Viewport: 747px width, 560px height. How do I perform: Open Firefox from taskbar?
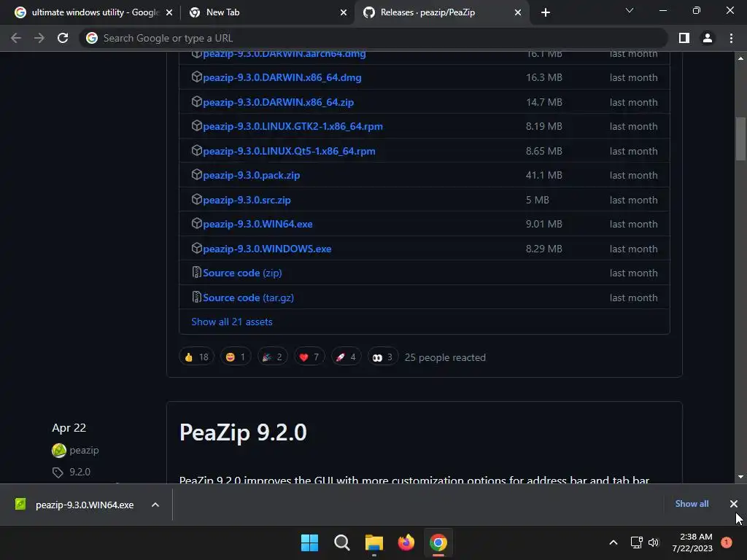[x=406, y=542]
